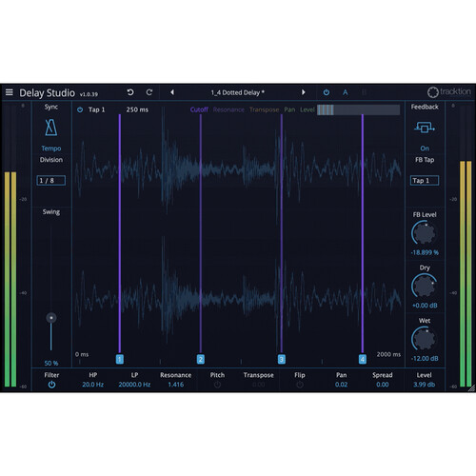Click the undo arrow icon
This screenshot has width=476, height=476.
[x=130, y=92]
